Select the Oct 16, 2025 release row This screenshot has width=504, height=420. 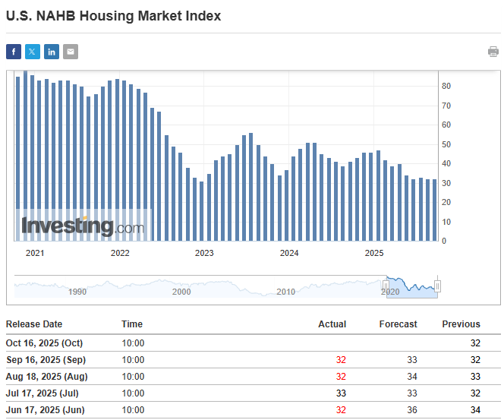pos(45,343)
